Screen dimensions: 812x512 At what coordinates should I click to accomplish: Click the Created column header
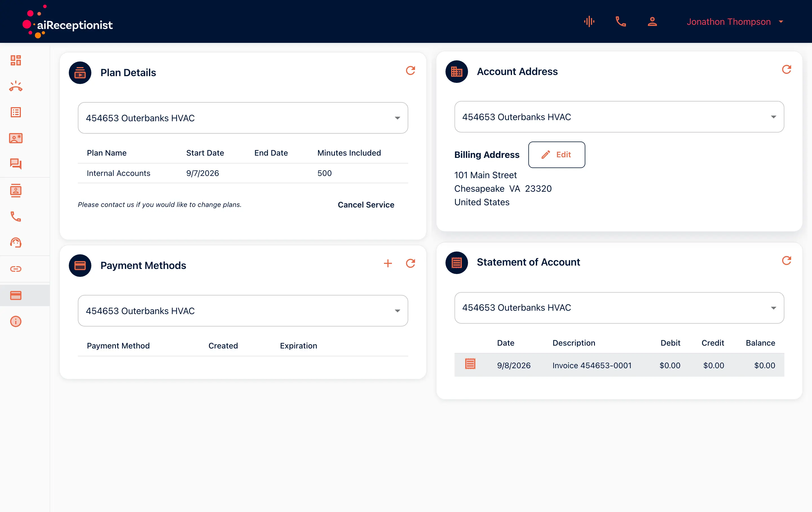click(x=223, y=346)
